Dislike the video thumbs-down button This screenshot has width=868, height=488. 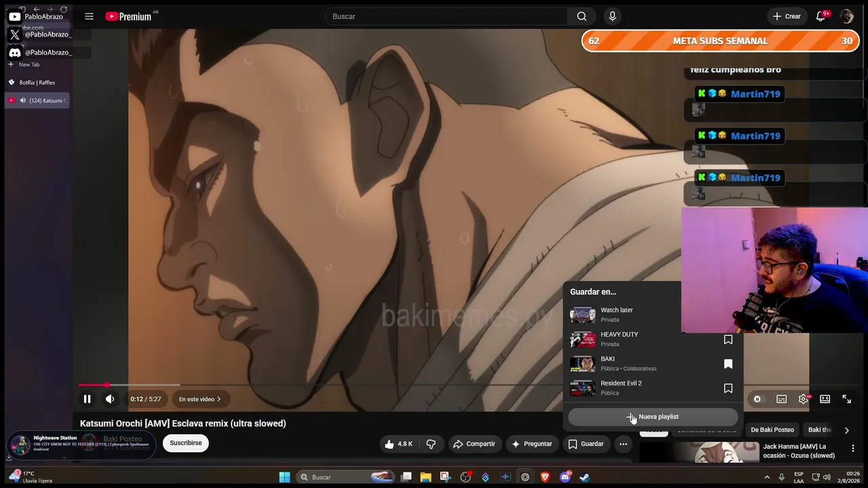point(431,444)
